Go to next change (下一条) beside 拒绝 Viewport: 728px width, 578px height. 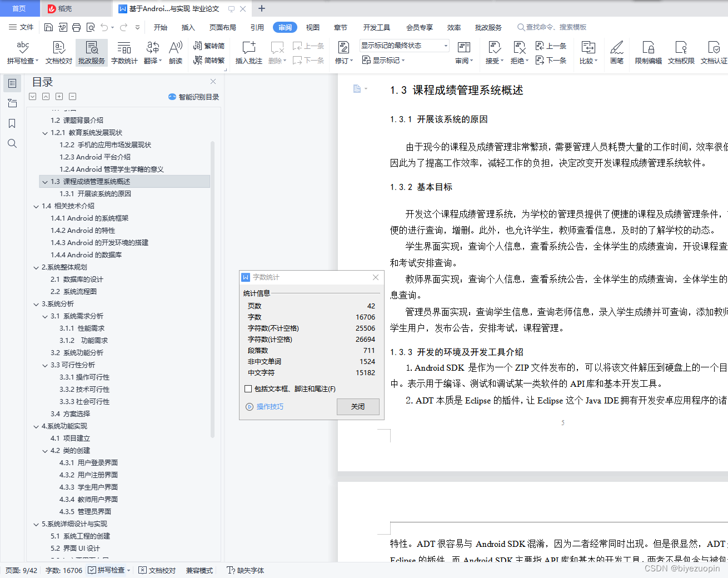[x=551, y=60]
